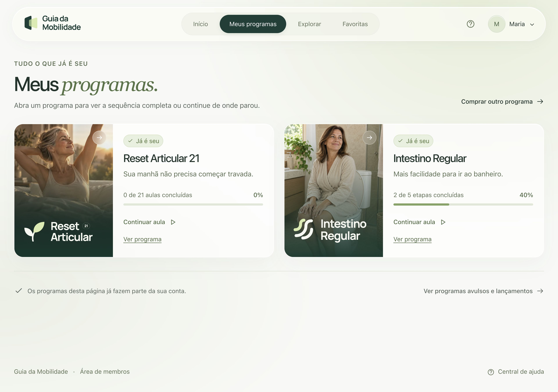Open Ver programa link for Intestino Regular
This screenshot has width=558, height=392.
pos(412,239)
